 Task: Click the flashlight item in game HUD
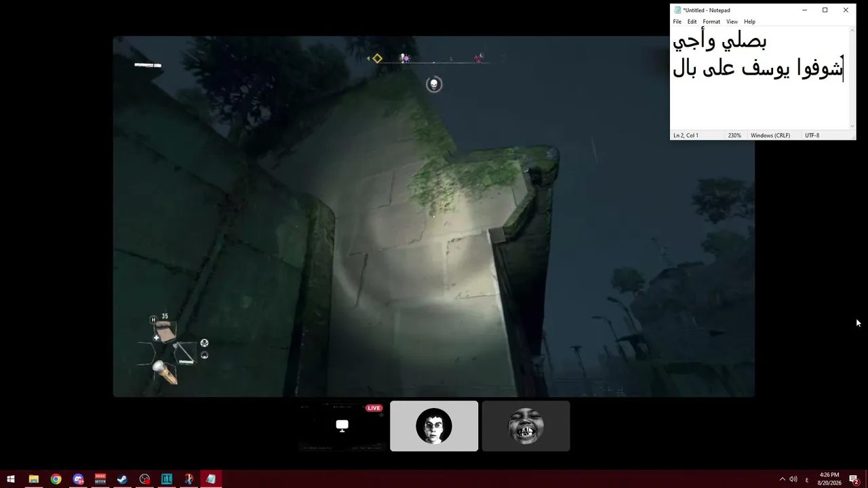[165, 371]
